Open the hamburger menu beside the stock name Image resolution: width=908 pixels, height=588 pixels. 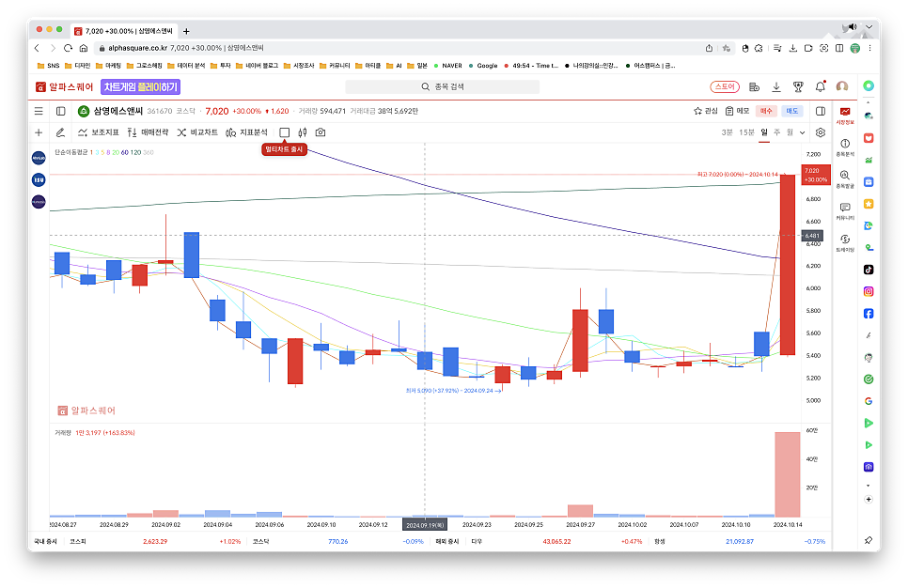tap(39, 111)
